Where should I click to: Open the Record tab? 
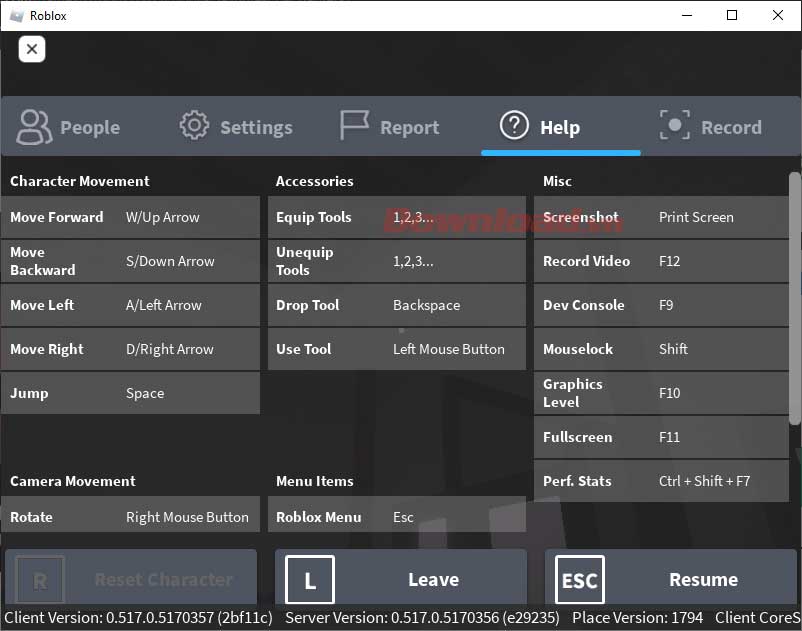711,127
